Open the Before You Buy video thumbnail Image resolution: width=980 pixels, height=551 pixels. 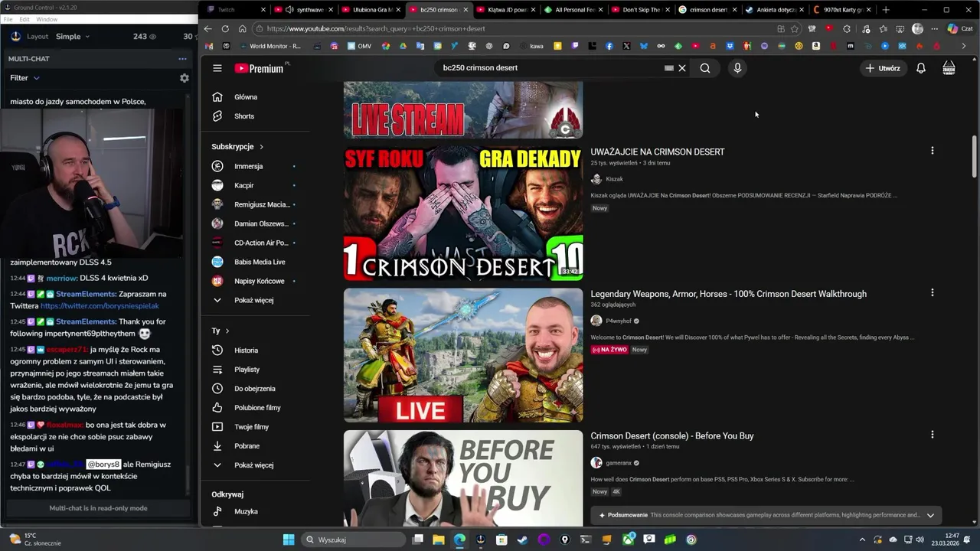point(463,478)
